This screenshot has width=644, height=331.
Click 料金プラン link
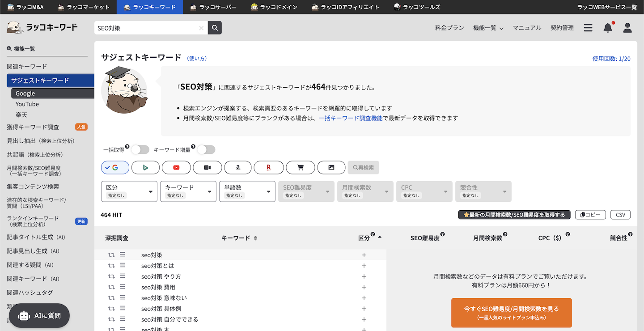449,28
